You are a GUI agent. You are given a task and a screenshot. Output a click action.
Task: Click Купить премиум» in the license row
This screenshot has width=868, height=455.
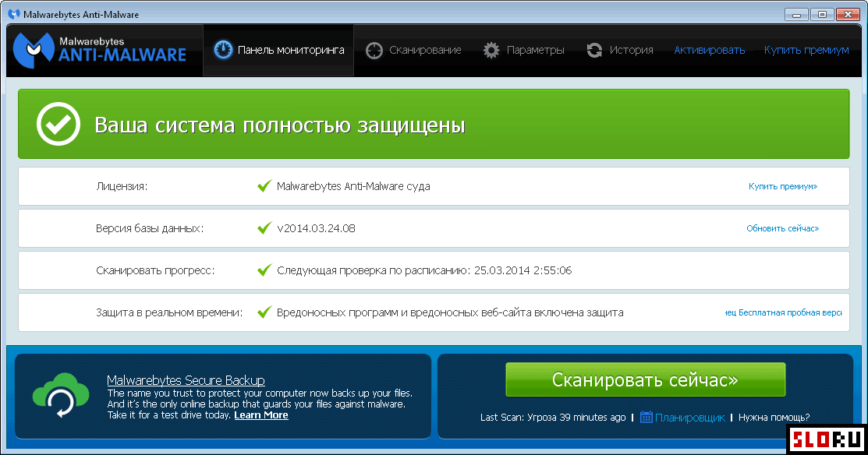783,186
